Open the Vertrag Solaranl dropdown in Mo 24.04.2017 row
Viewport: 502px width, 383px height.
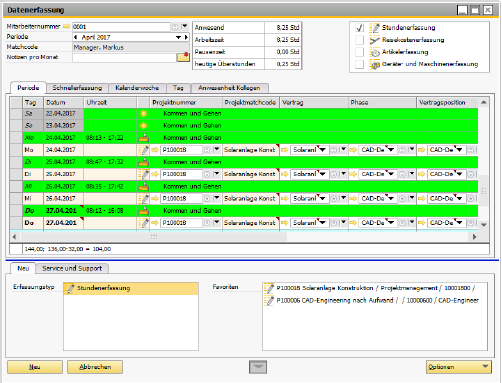pos(323,150)
